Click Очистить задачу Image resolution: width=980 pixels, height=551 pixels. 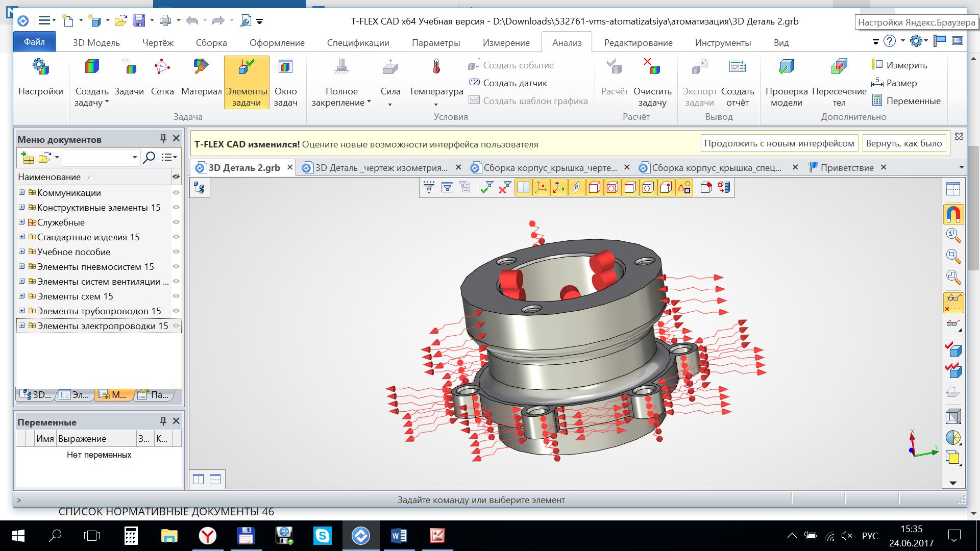coord(652,82)
